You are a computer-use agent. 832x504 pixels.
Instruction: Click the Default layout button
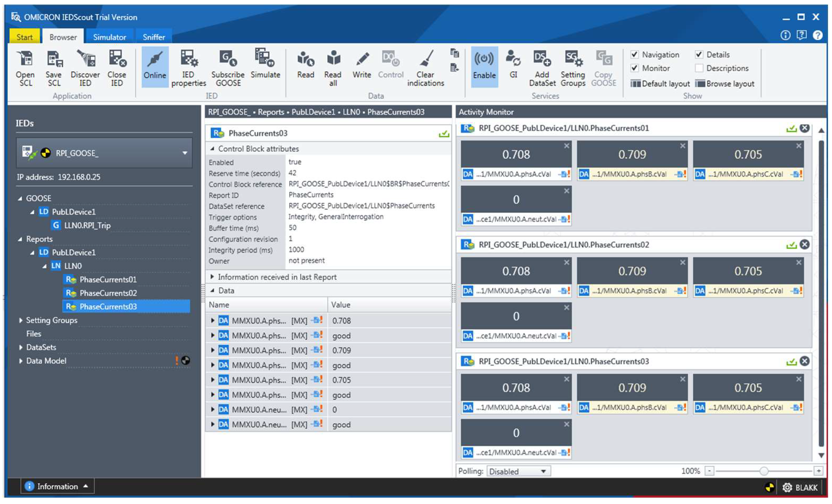pyautogui.click(x=660, y=84)
